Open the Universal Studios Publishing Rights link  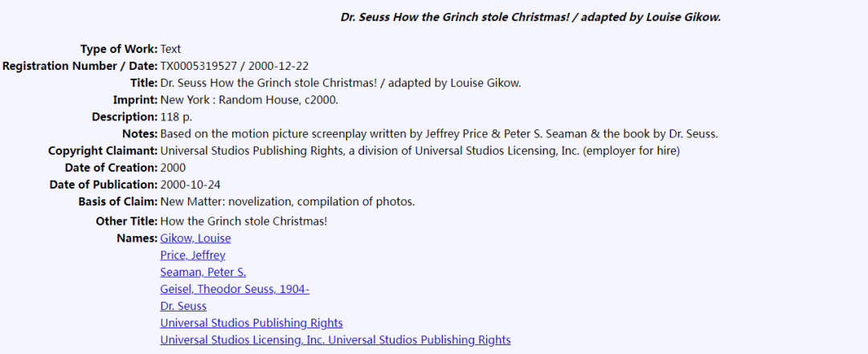point(252,323)
